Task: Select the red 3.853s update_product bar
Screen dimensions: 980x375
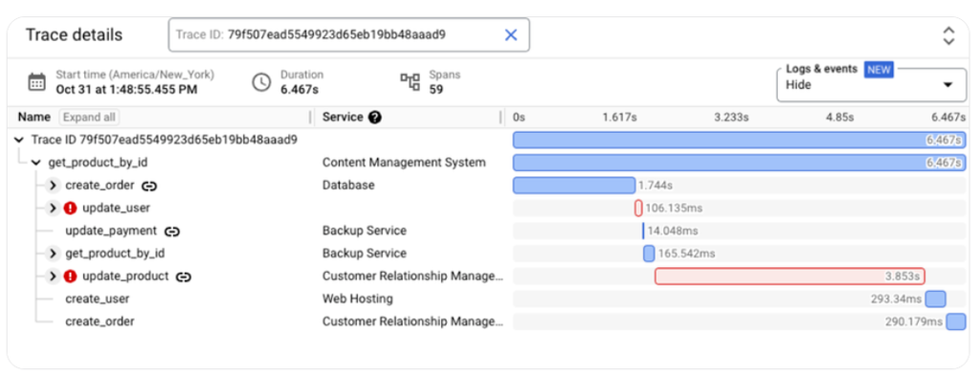Action: (790, 276)
